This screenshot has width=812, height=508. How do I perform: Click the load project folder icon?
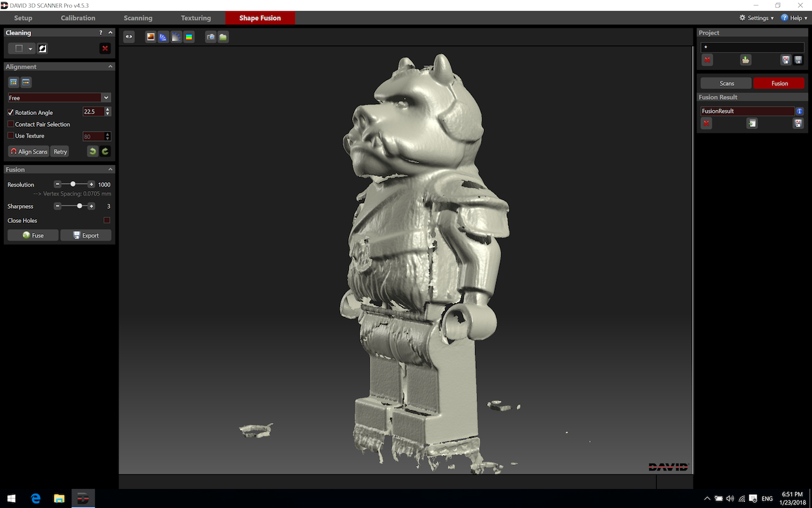click(746, 60)
